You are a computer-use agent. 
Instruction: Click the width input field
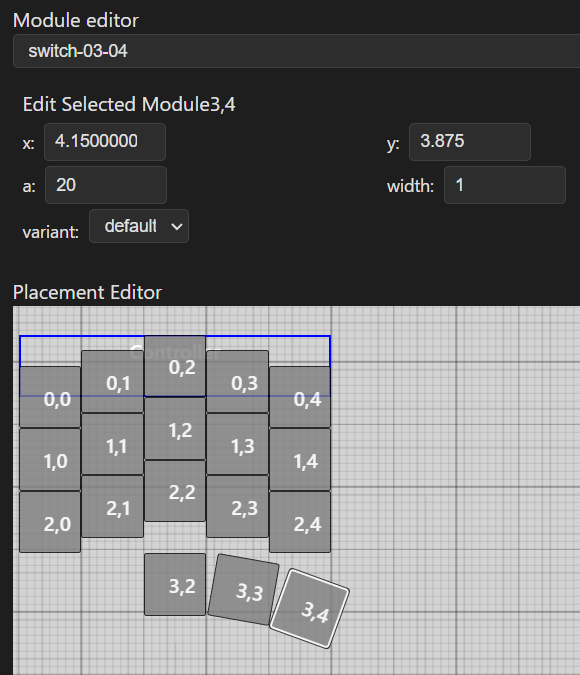coord(505,185)
